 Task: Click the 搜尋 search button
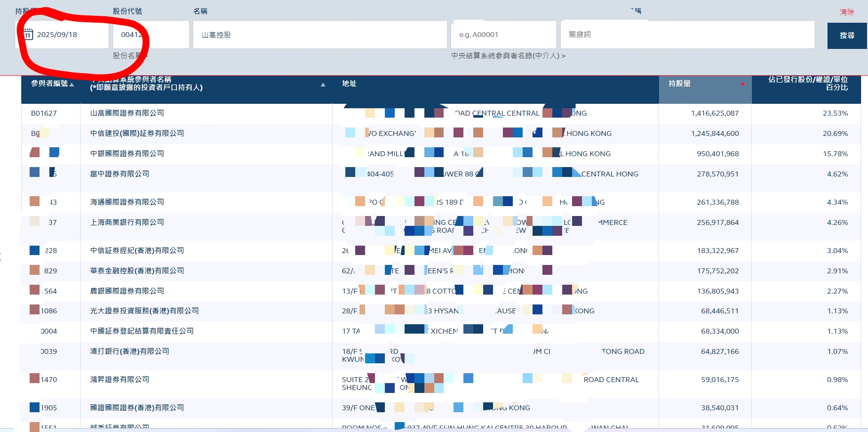[x=847, y=36]
